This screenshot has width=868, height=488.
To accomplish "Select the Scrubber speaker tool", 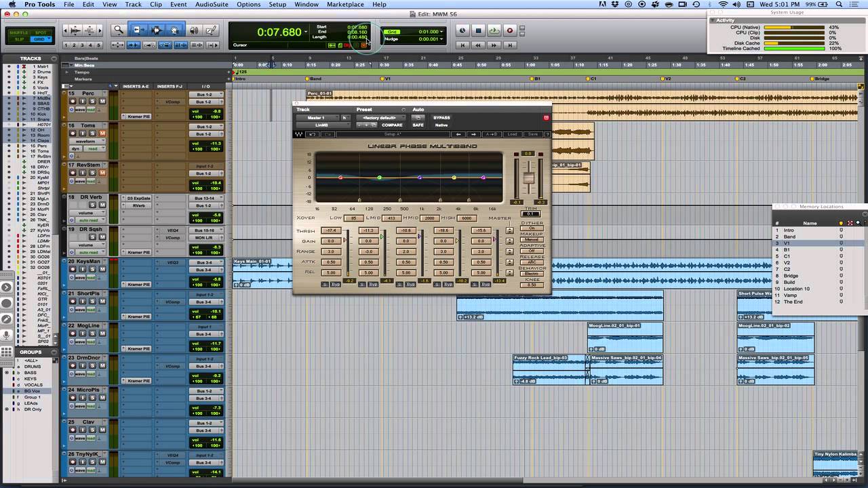I will [194, 30].
